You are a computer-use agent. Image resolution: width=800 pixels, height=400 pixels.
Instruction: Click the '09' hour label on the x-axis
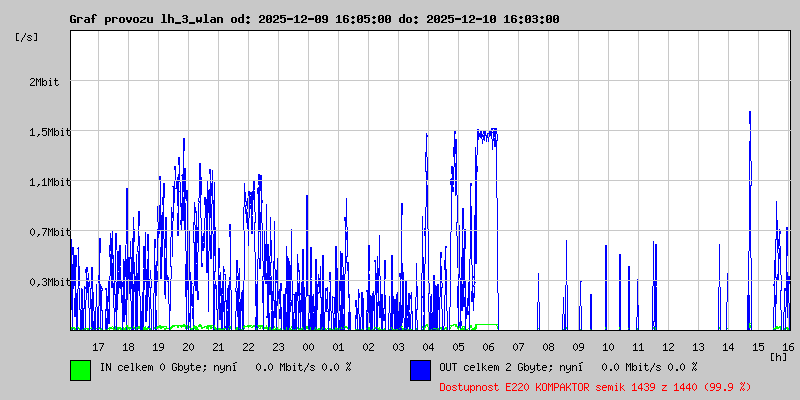[x=579, y=347]
